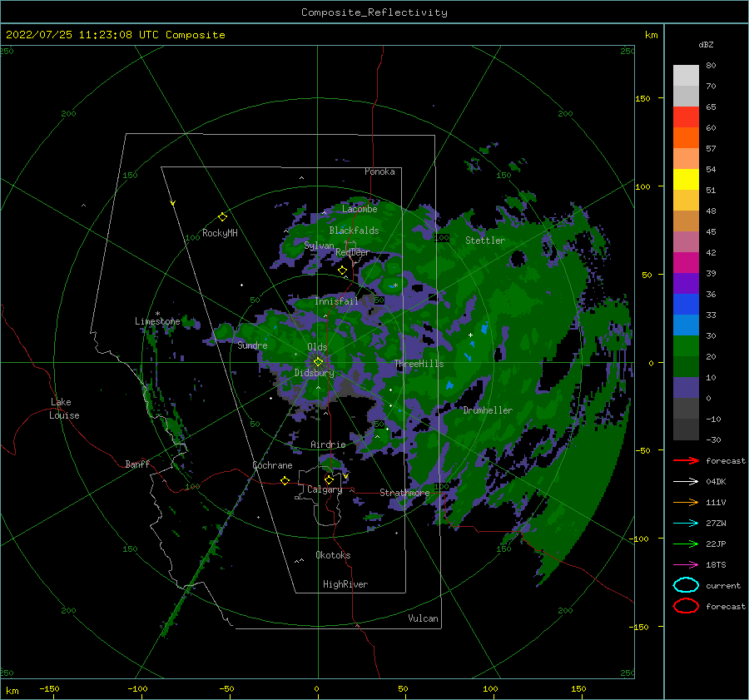Pick the orange 60 dBZ color band
Viewport: 749px width, 700px height.
[686, 137]
